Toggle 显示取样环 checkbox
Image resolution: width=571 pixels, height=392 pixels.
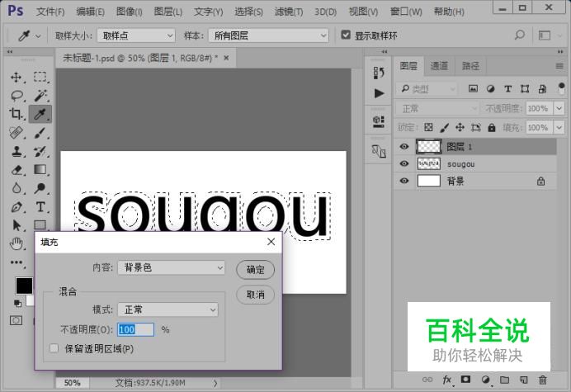[346, 35]
